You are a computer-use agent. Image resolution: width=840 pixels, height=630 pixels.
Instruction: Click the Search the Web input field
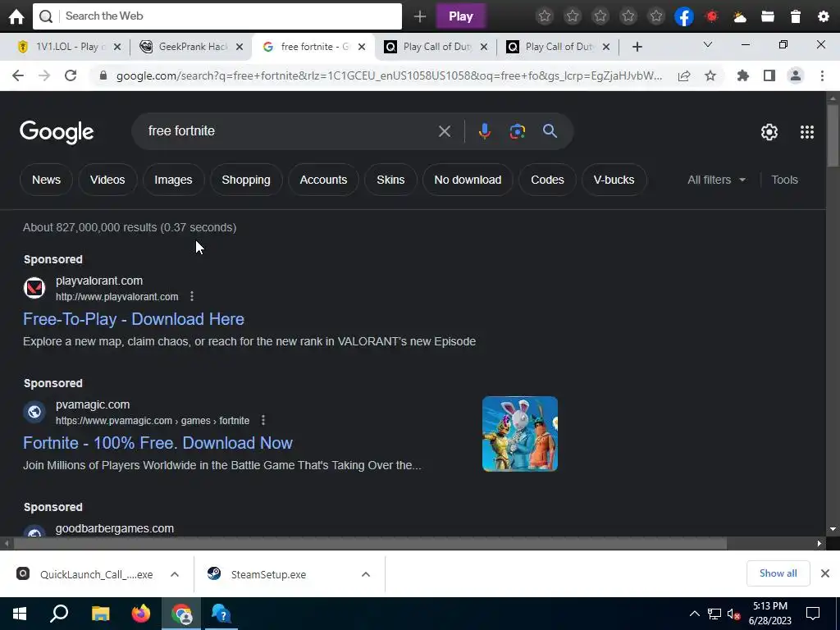click(217, 16)
